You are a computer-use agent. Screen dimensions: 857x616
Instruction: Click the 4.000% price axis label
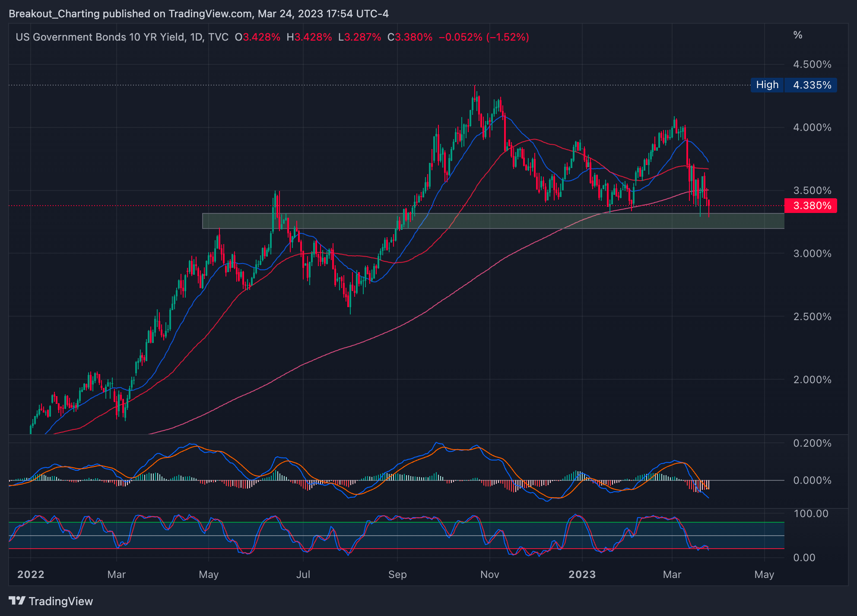(812, 127)
